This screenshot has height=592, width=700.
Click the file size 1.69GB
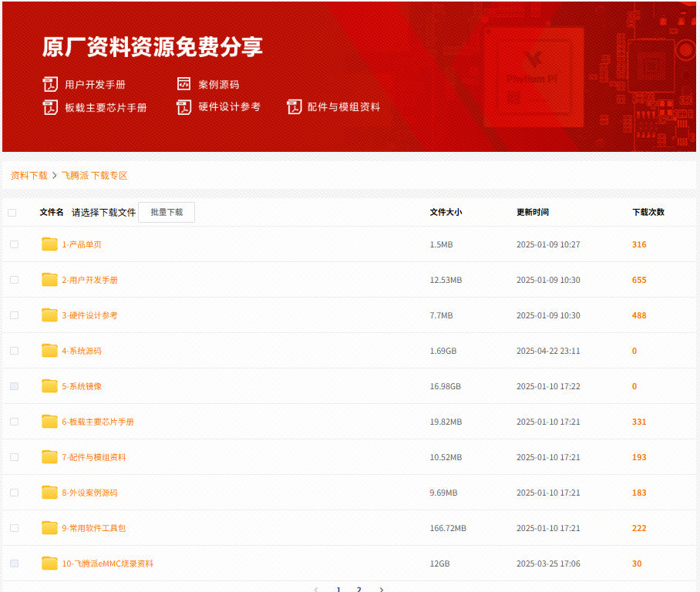443,351
